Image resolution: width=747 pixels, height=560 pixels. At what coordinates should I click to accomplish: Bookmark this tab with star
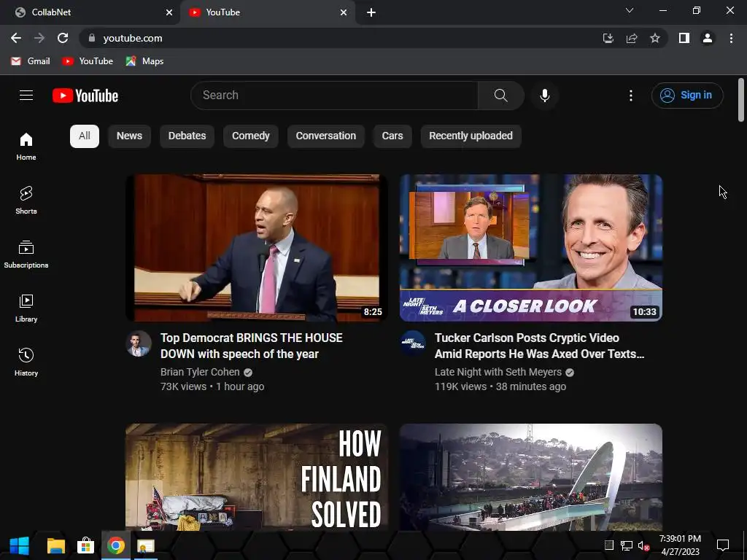click(655, 38)
